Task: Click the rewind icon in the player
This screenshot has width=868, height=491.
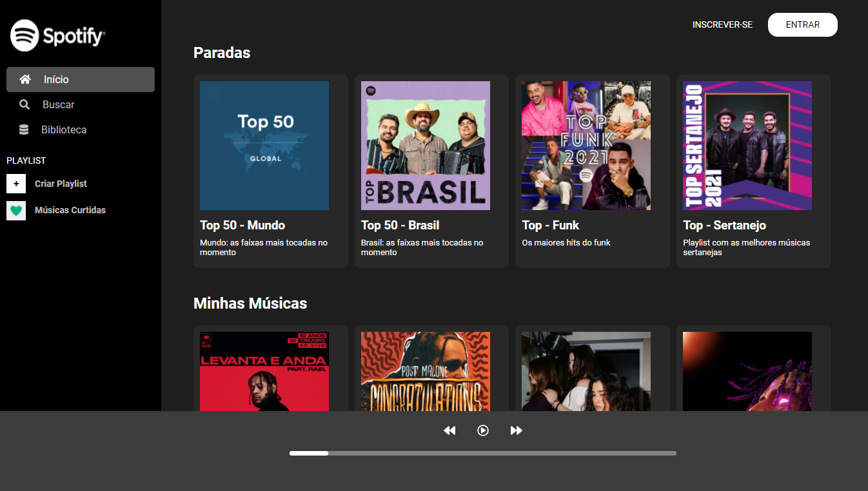Action: [449, 430]
